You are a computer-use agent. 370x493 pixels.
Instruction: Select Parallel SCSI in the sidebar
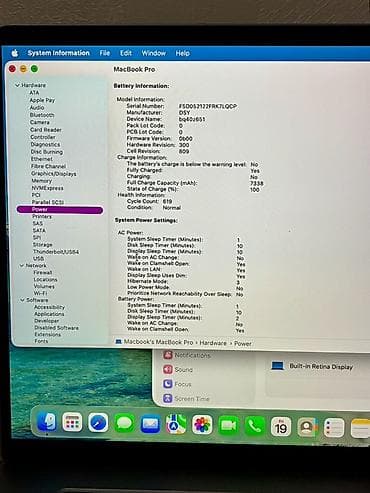coord(48,202)
